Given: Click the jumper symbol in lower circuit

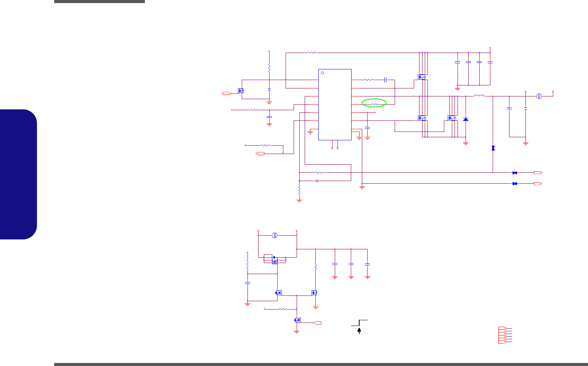Looking at the screenshot, I should tap(275, 235).
